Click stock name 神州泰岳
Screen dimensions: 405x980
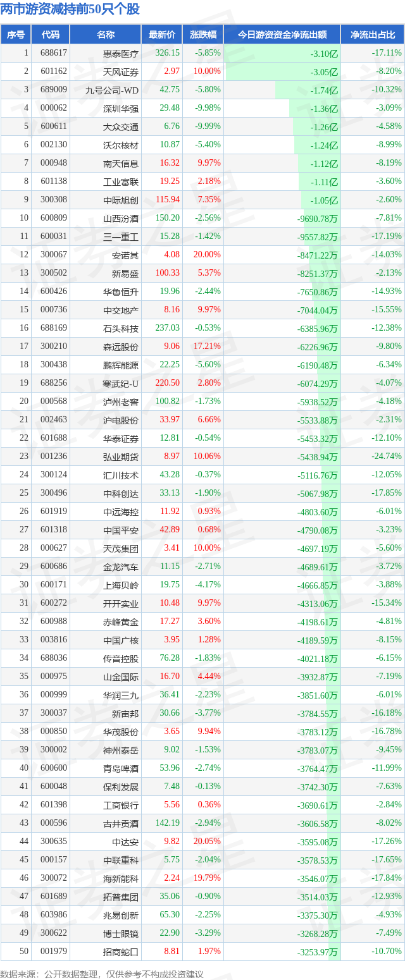[x=121, y=750]
